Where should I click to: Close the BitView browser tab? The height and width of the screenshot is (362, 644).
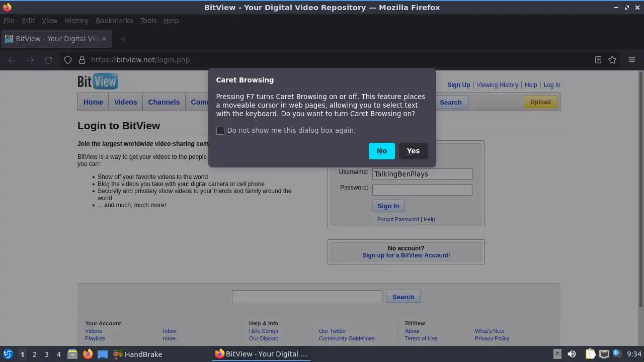[104, 39]
